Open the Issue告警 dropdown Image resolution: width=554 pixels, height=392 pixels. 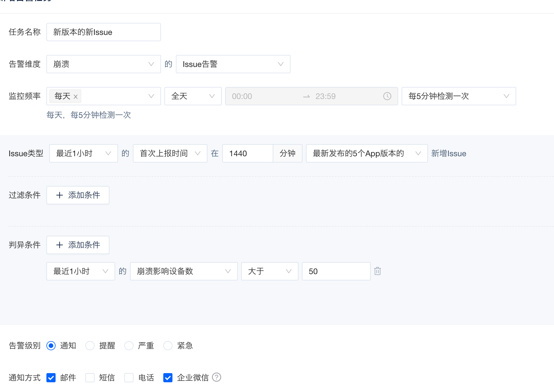[x=233, y=64]
